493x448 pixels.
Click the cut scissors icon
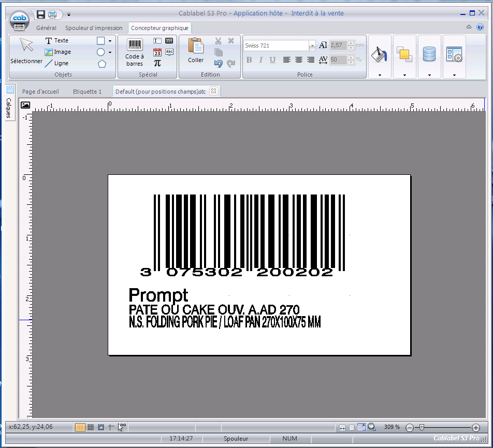pyautogui.click(x=218, y=40)
